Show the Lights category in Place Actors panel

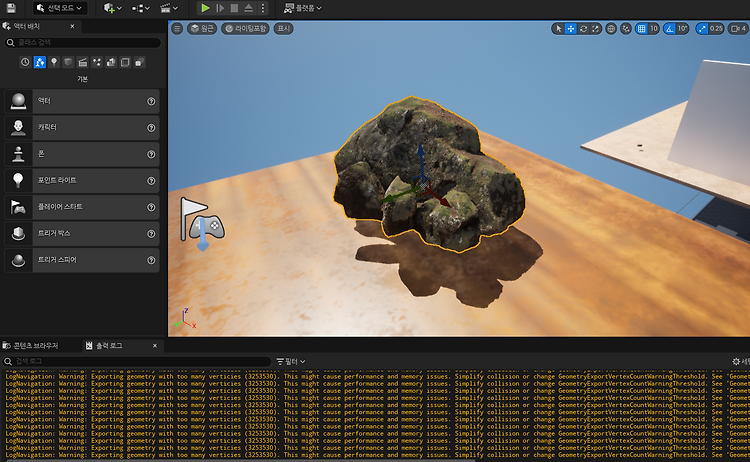(x=54, y=62)
